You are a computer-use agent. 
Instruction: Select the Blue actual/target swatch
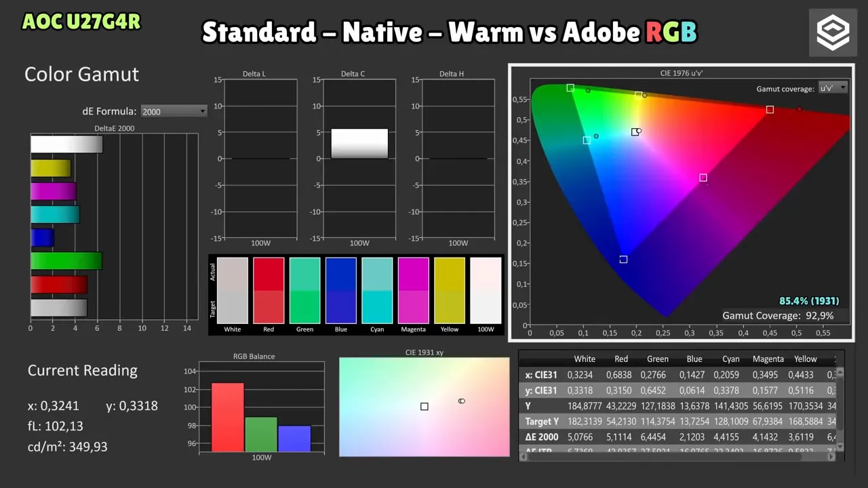[x=340, y=290]
